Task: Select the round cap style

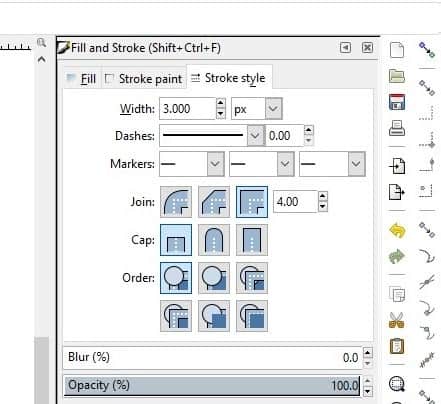Action: [214, 240]
